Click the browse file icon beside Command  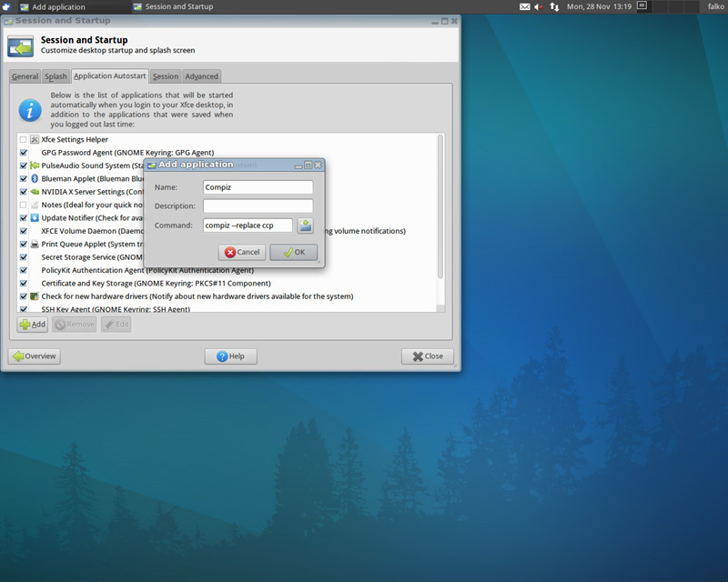point(306,226)
